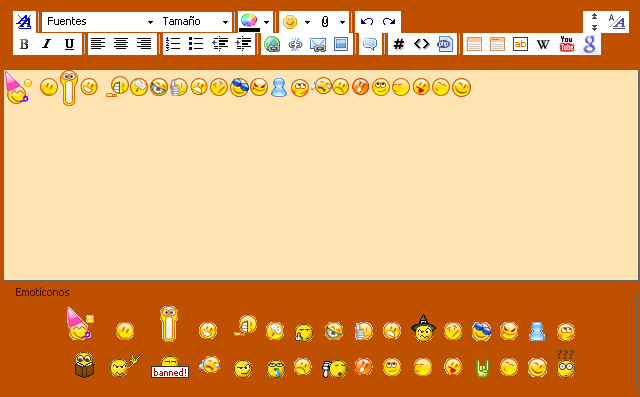640x397 pixels.
Task: Toggle bold formatting
Action: [24, 44]
